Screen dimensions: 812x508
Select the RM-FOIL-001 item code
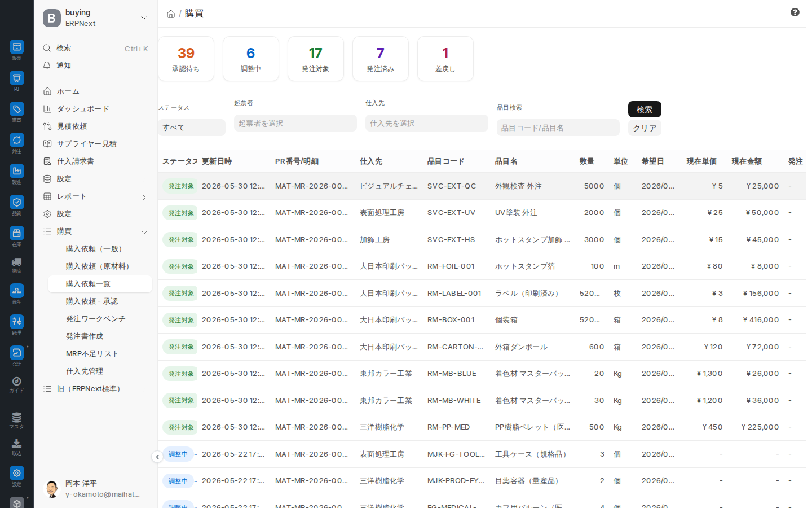pos(451,266)
